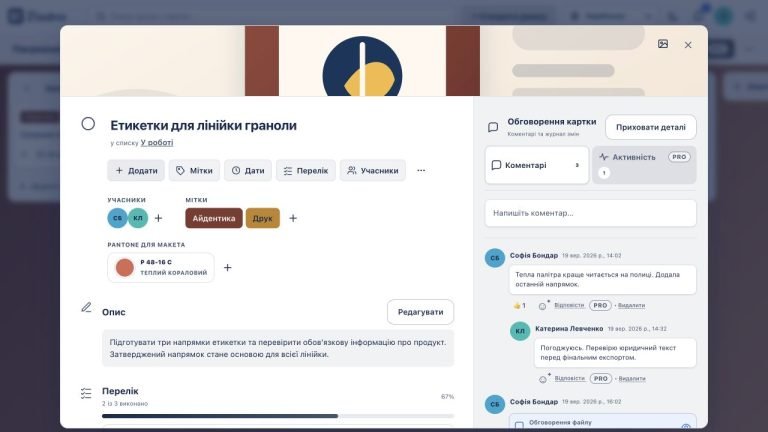
Task: Open the three-dot more actions menu
Action: coord(421,170)
